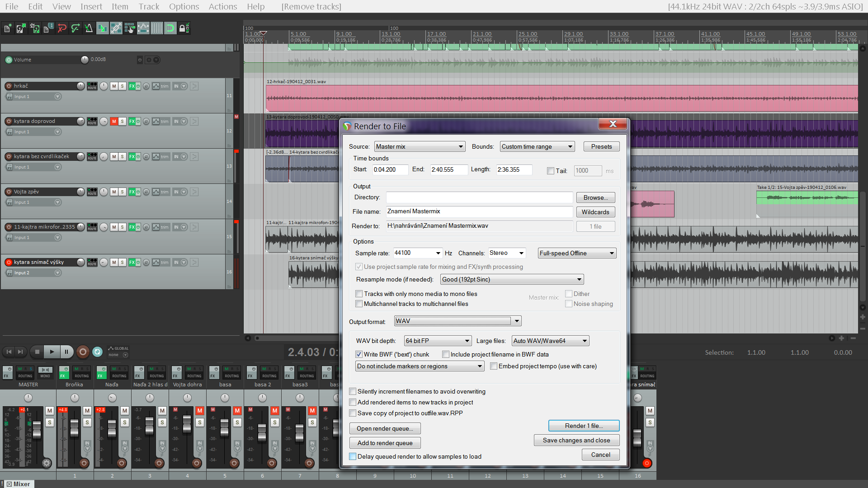
Task: Click the Directory input field
Action: pos(479,197)
